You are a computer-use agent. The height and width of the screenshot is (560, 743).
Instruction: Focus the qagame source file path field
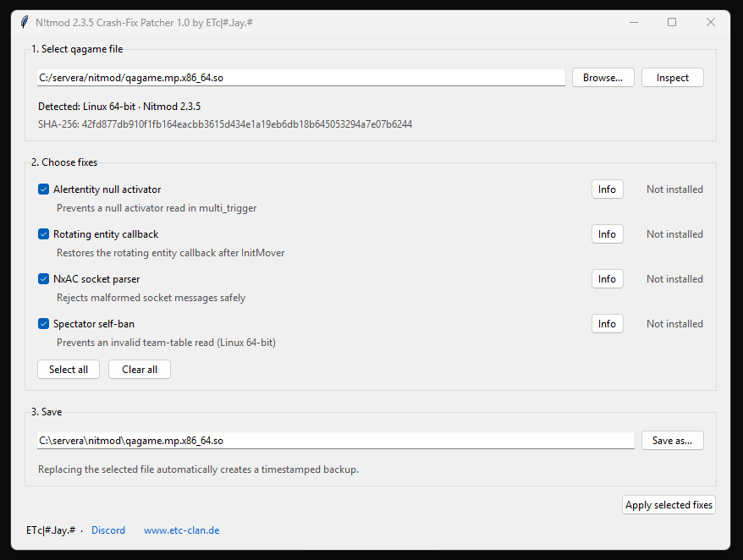(x=301, y=78)
